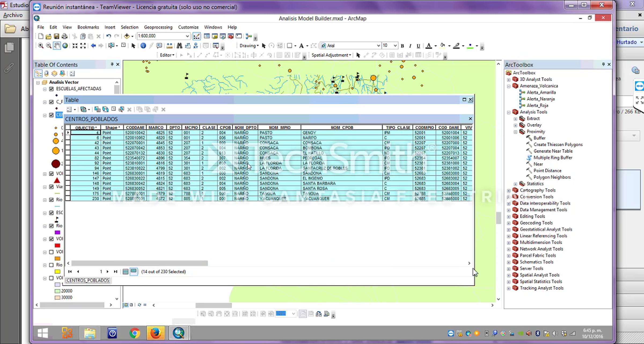This screenshot has height=344, width=644.
Task: Apply bold text formatting
Action: click(x=402, y=46)
